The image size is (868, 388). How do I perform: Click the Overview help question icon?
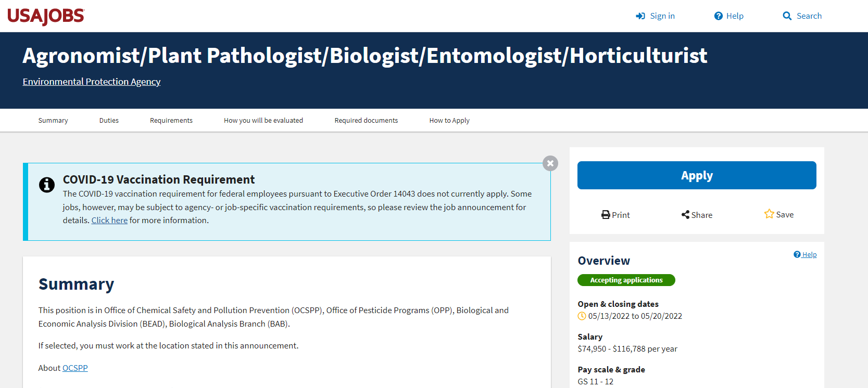pyautogui.click(x=797, y=254)
